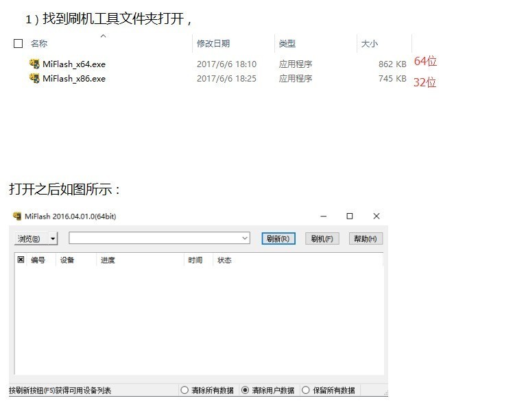Screen dimensions: 513x420
Task: Click the MiFlash 2016.04.01.0(64bit) window title
Action: tap(71, 217)
